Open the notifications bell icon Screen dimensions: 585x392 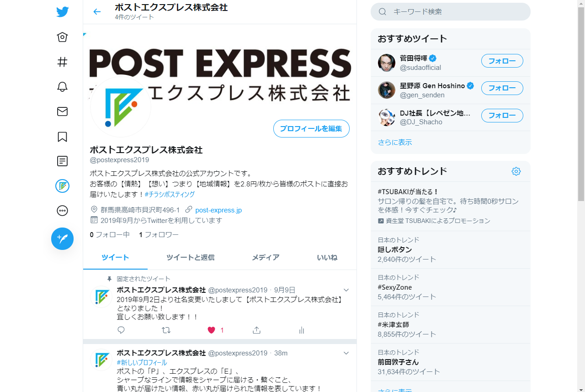[x=63, y=87]
